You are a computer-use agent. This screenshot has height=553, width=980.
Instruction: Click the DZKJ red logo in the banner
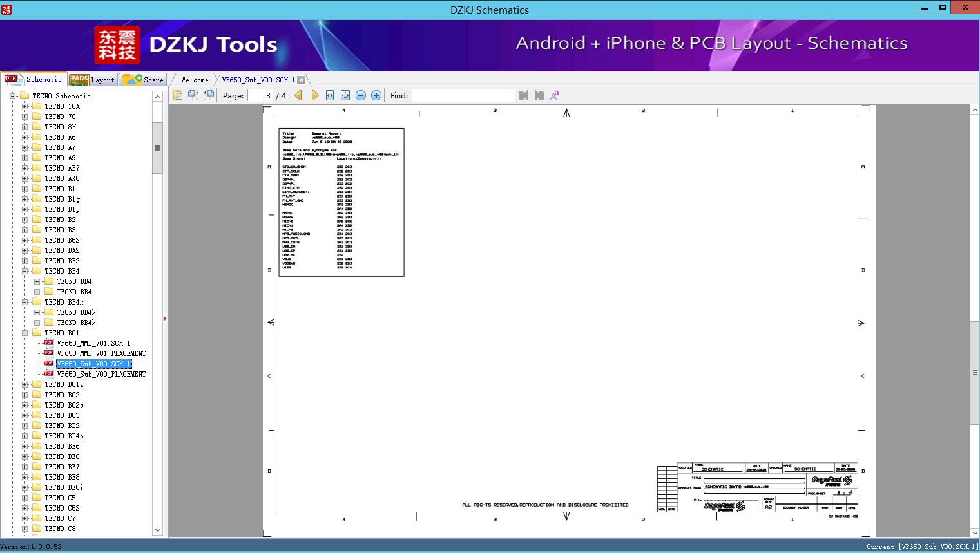(117, 45)
